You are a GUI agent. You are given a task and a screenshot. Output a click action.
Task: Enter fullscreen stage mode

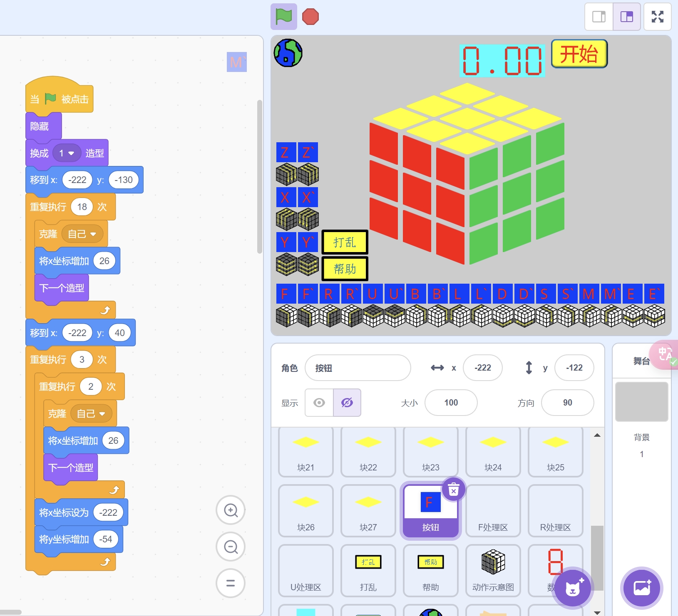657,17
